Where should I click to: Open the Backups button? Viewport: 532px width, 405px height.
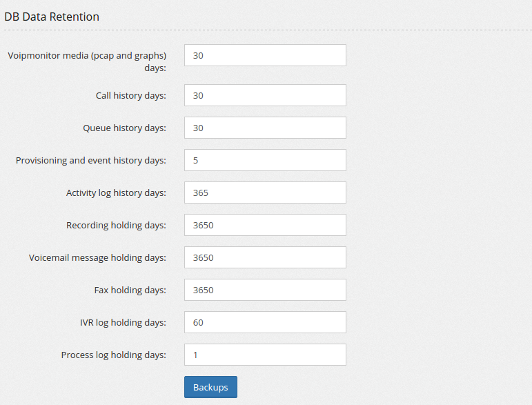tap(210, 387)
